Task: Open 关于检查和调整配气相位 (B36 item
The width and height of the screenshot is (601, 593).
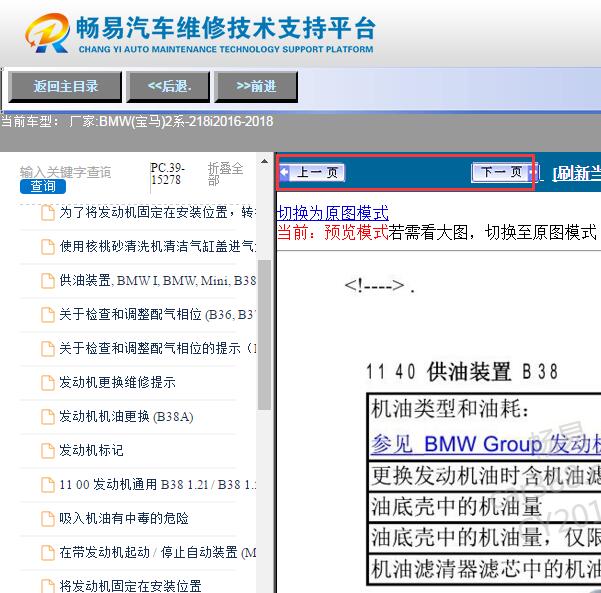Action: 158,314
